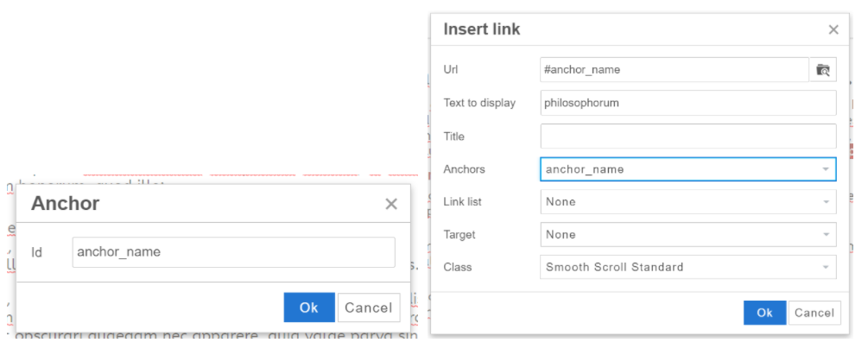Click the Insert link dialog title
868x349 pixels.
(482, 29)
